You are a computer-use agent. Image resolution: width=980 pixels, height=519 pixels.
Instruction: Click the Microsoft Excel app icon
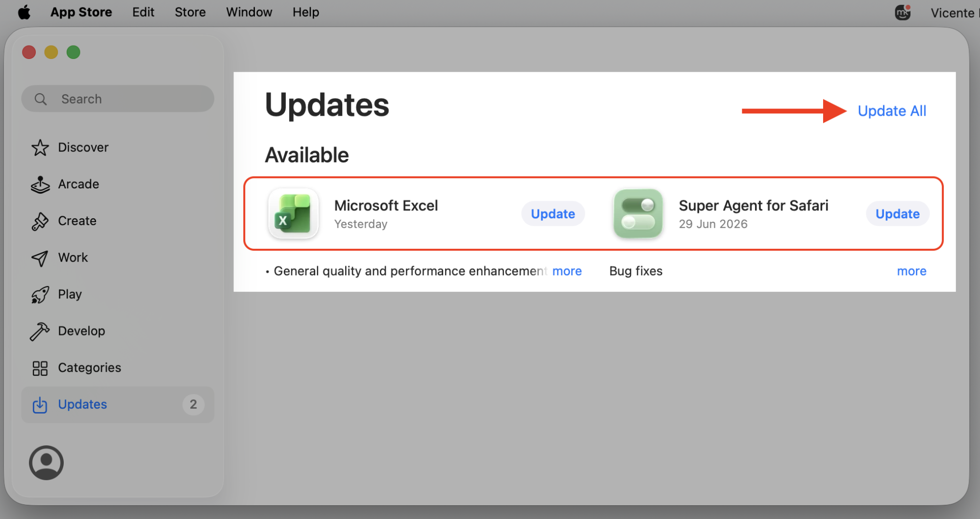293,214
